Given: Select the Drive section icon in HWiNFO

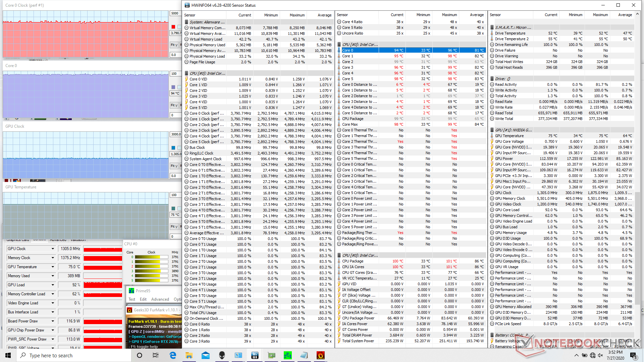Looking at the screenshot, I should click(x=492, y=78).
